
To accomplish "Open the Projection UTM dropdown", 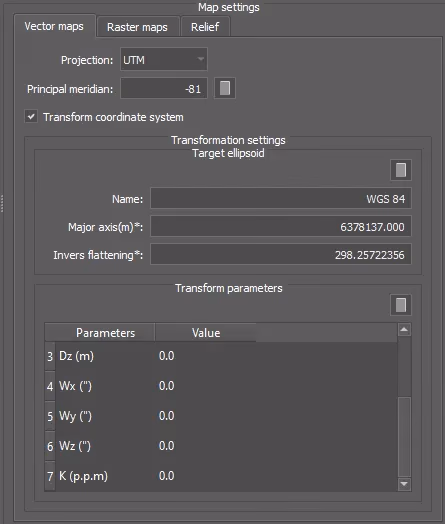I will point(164,59).
